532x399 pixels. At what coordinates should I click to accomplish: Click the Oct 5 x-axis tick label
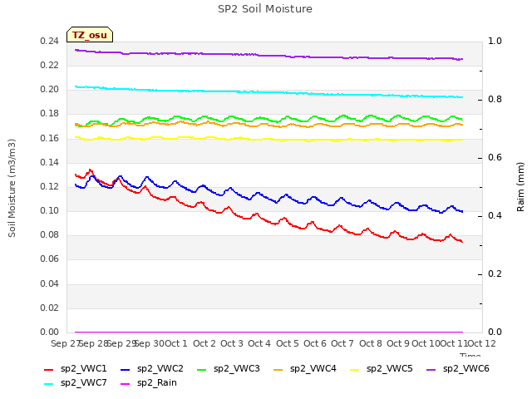click(288, 343)
